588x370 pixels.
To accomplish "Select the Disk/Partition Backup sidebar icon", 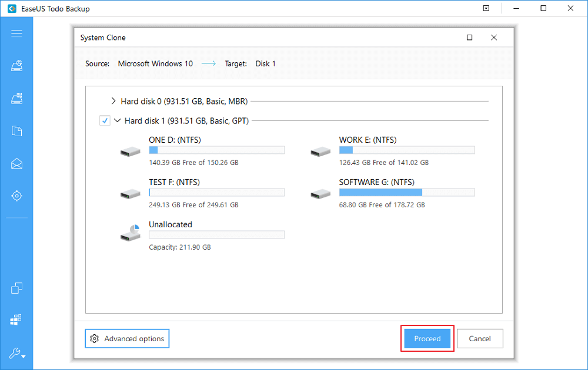I will [16, 66].
